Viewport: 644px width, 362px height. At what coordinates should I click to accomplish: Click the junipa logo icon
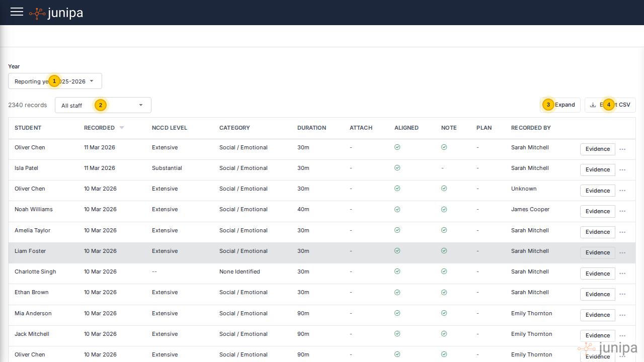coord(37,13)
